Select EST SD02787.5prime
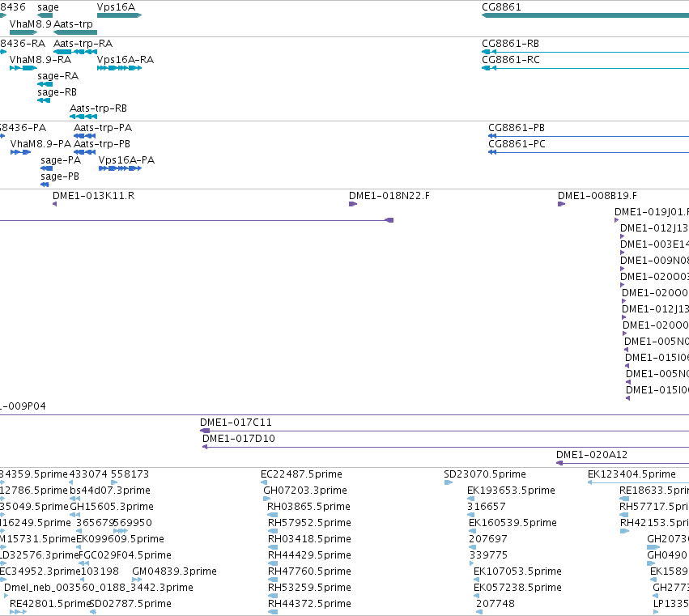This screenshot has height=616, width=689. [93, 613]
